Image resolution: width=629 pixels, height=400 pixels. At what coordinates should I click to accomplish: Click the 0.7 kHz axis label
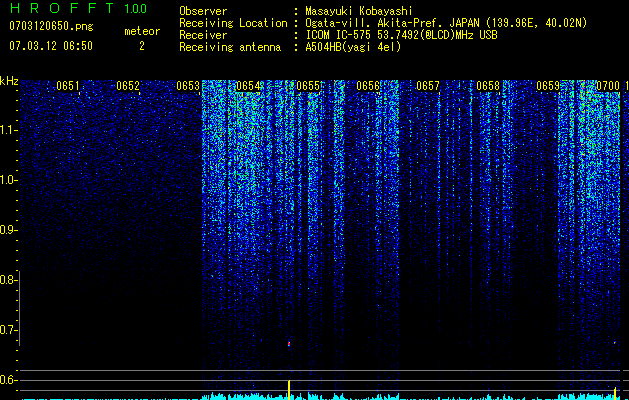(8, 330)
